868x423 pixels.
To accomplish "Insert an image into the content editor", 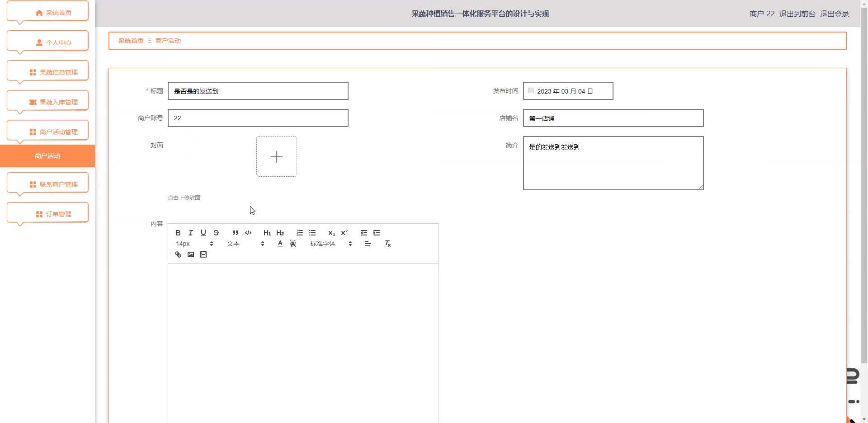I will click(x=191, y=254).
